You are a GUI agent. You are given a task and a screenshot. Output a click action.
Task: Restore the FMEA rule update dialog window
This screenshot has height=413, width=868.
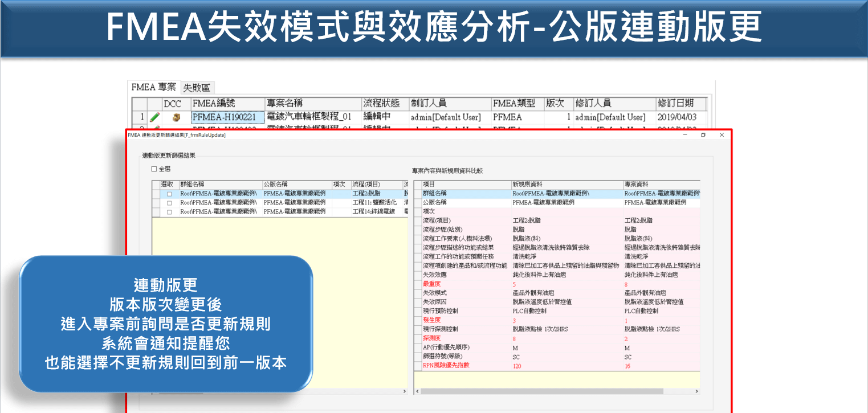[x=703, y=135]
